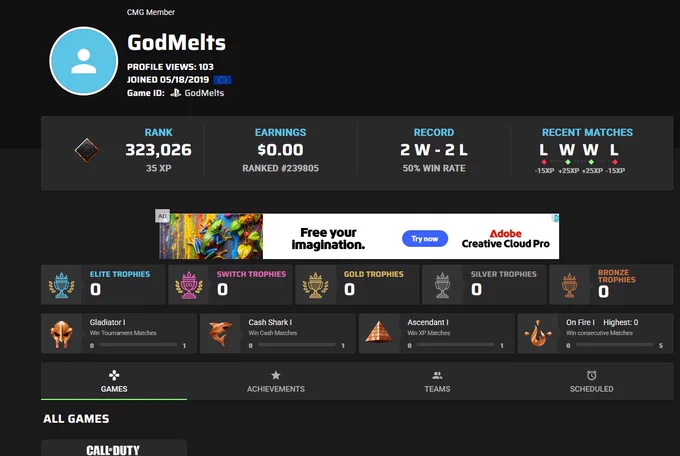Open the Games tab

pos(114,381)
